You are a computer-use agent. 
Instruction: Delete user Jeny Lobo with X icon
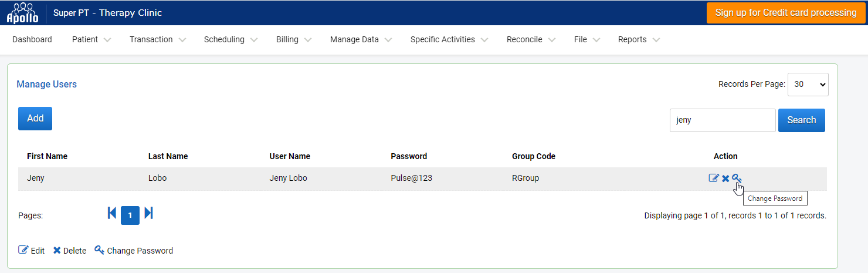pos(725,178)
